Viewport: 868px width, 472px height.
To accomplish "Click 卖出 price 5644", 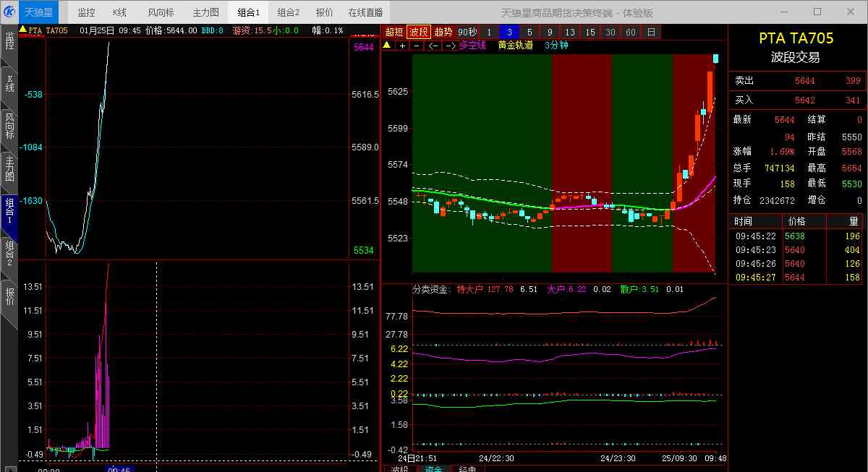I will click(x=804, y=81).
